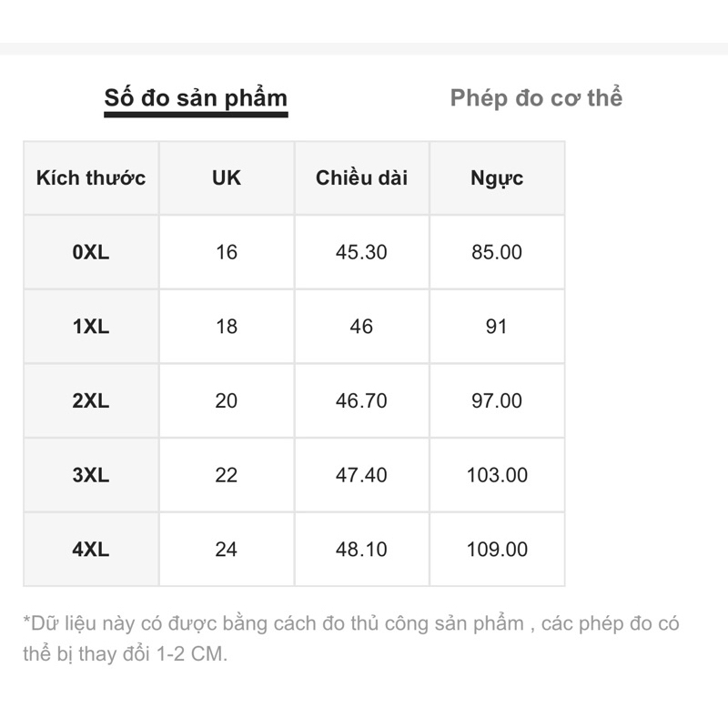
Task: Select the 109.00 chest measurement cell
Action: pos(497,550)
